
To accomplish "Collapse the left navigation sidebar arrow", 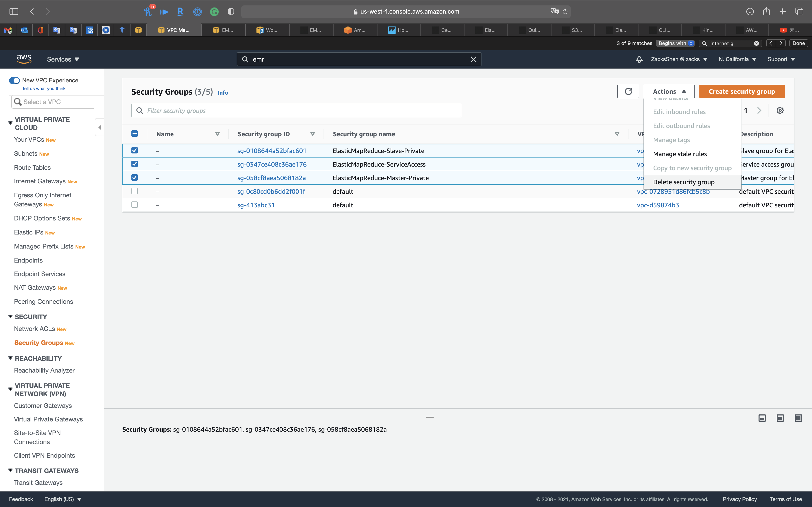I will pos(100,127).
